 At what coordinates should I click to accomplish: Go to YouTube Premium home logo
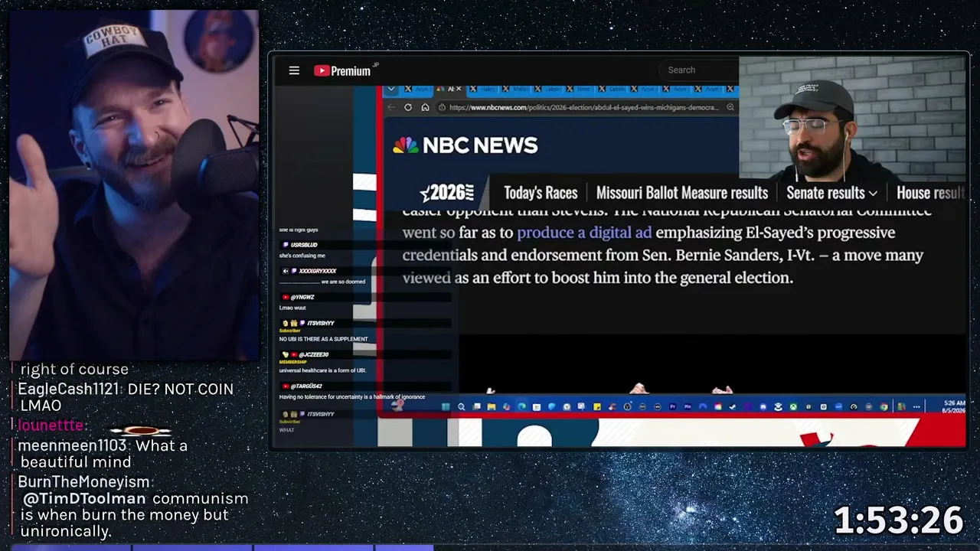pos(342,70)
